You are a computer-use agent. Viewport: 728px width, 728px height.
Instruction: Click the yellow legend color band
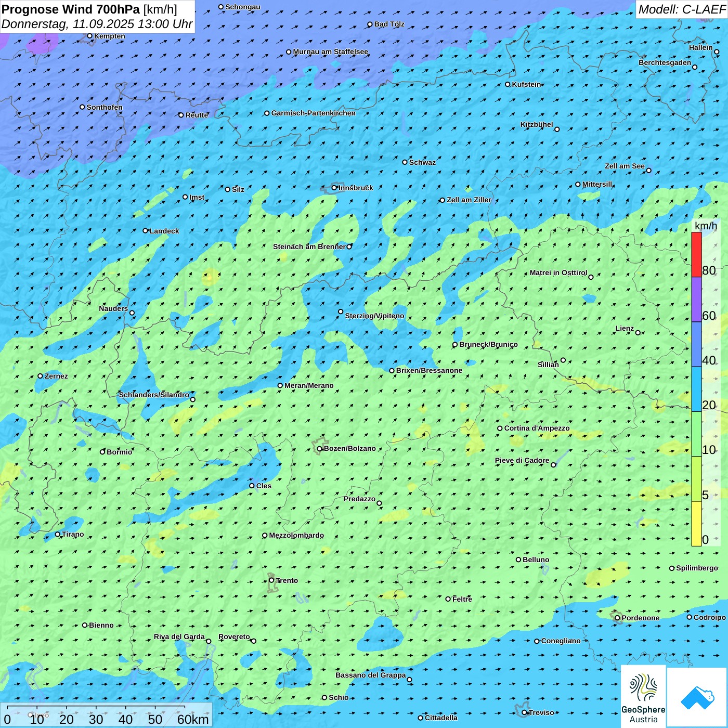[696, 524]
